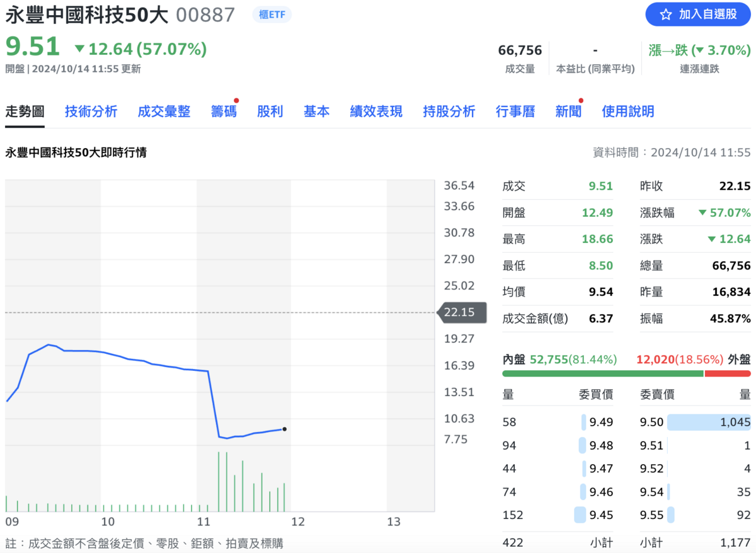Screen dimensions: 756x553
Task: Switch to 行事曆 tab
Action: 515,111
